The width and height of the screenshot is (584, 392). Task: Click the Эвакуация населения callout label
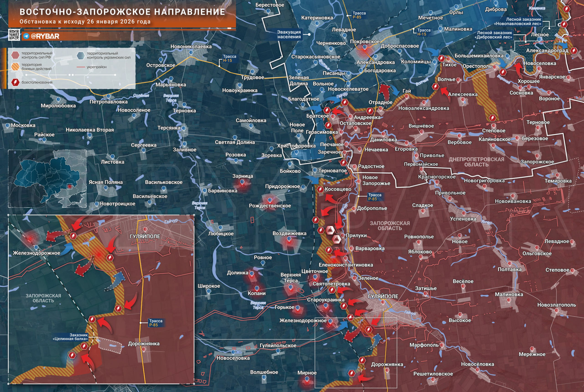tap(289, 34)
